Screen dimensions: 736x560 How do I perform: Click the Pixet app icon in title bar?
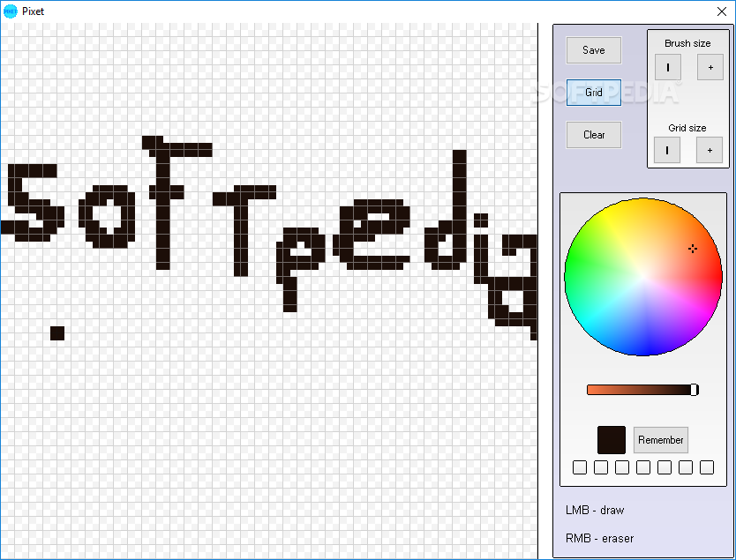click(x=11, y=11)
